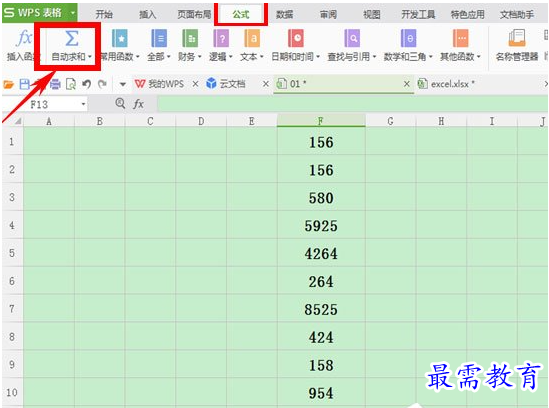The height and width of the screenshot is (408, 549).
Task: Switch to the 文档助手 ribbon tab
Action: (x=517, y=14)
